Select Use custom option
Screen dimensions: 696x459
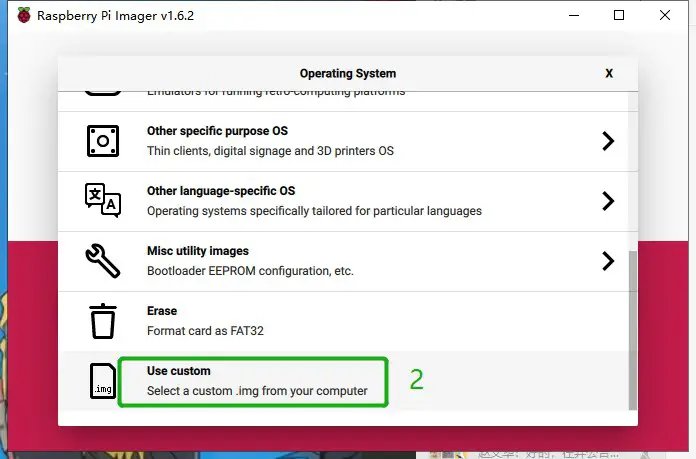point(344,381)
